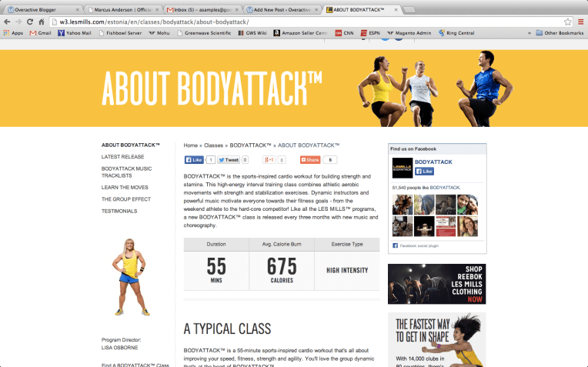Click the Fastest Way To Get In Shape banner
Screen dimensions: 588x367
click(x=437, y=339)
